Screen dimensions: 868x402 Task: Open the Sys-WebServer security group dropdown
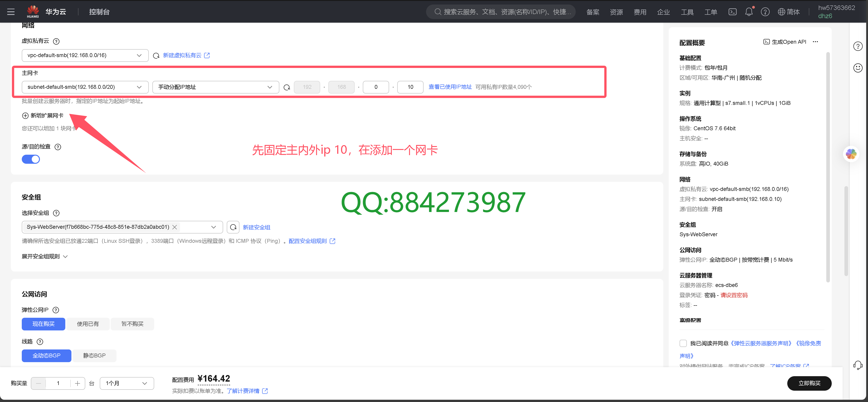(122, 227)
